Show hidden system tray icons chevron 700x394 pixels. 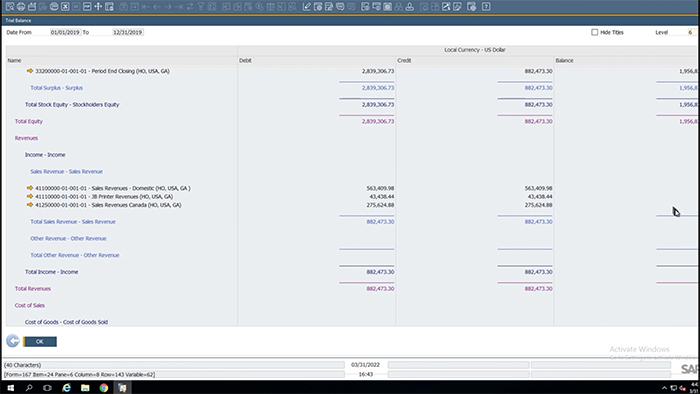[664, 388]
